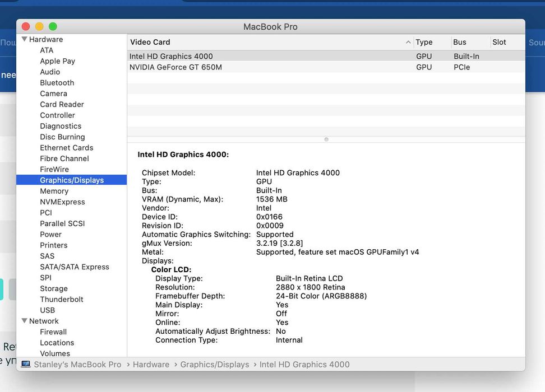
Task: Click the gMux Version value 3.2.19
Action: tap(279, 243)
